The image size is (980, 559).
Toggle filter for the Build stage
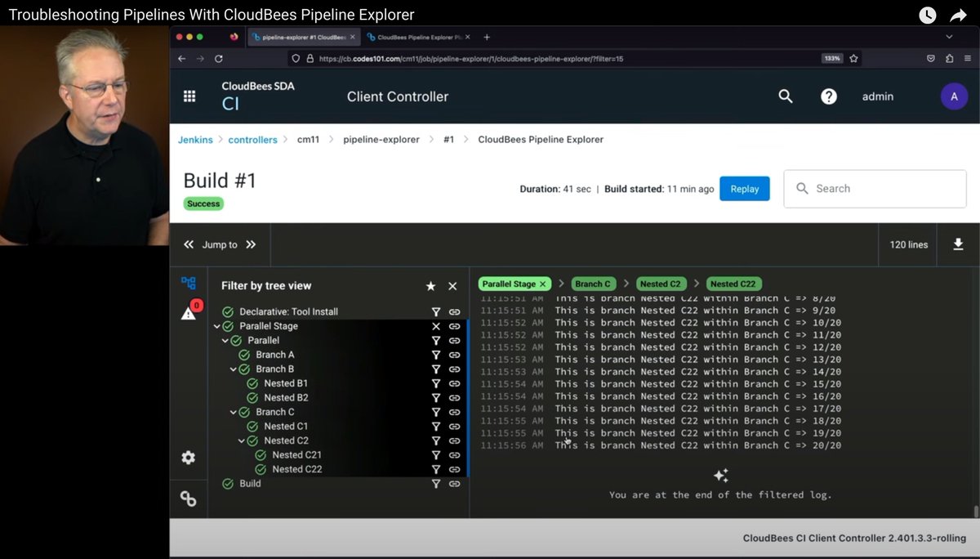coord(436,484)
